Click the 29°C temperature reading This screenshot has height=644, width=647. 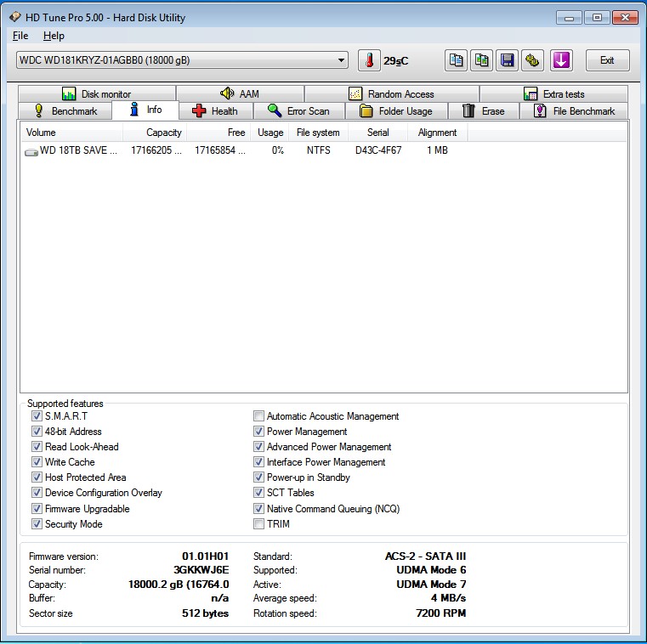395,61
